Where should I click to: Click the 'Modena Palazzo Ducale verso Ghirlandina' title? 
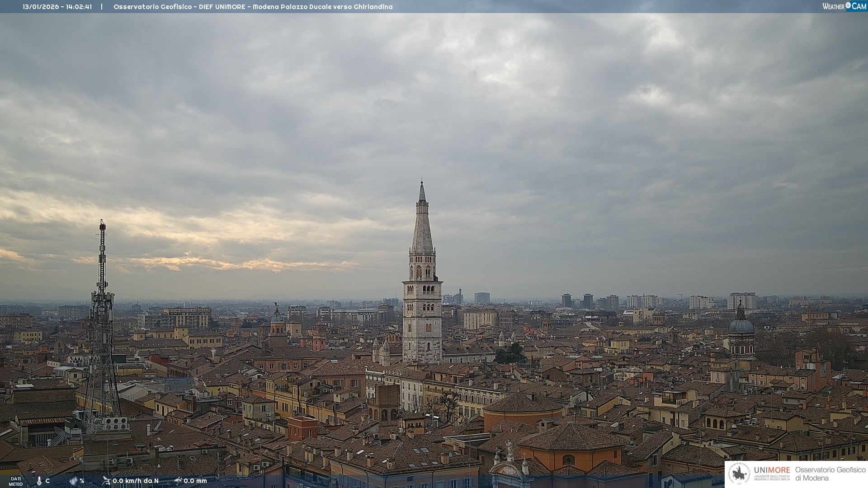tap(322, 7)
